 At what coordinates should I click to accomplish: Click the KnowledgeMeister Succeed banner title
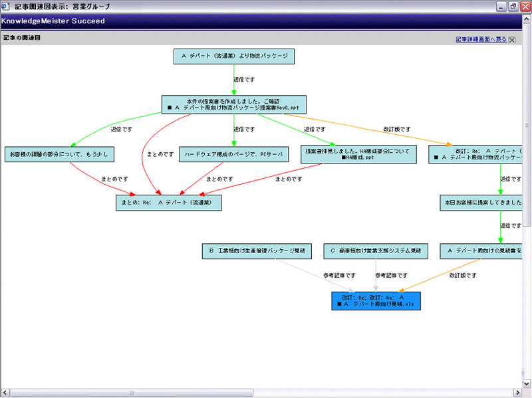point(53,21)
